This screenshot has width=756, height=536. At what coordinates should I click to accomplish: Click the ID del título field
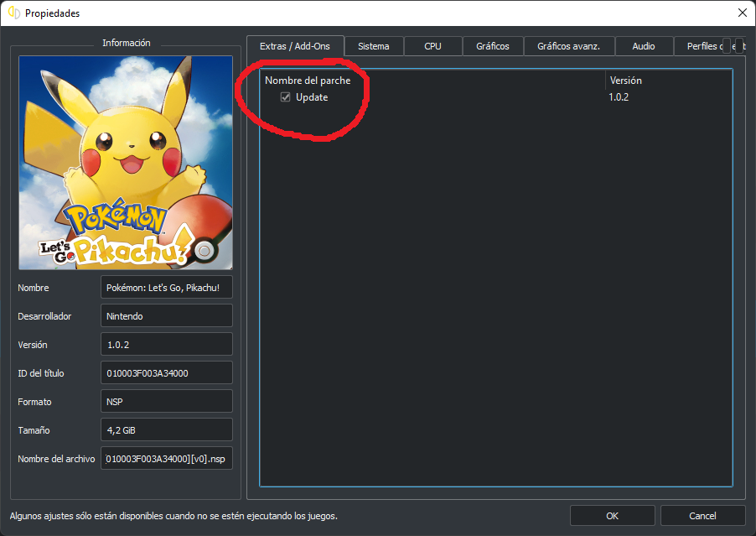(x=166, y=373)
